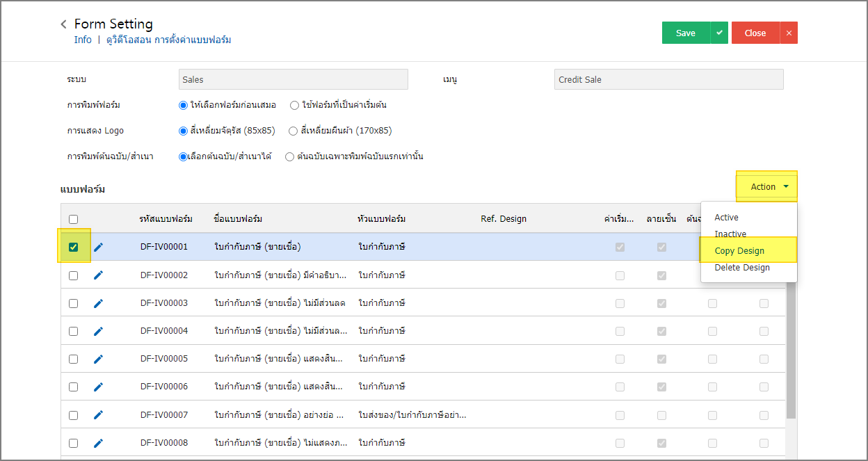Select the rectangle logo (170x85) radio option

point(294,131)
